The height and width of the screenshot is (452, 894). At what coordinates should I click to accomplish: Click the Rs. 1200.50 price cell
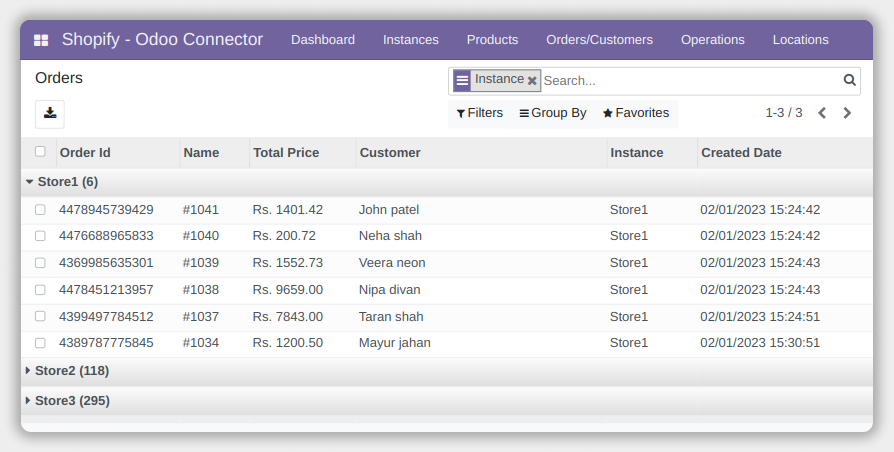pyautogui.click(x=287, y=343)
